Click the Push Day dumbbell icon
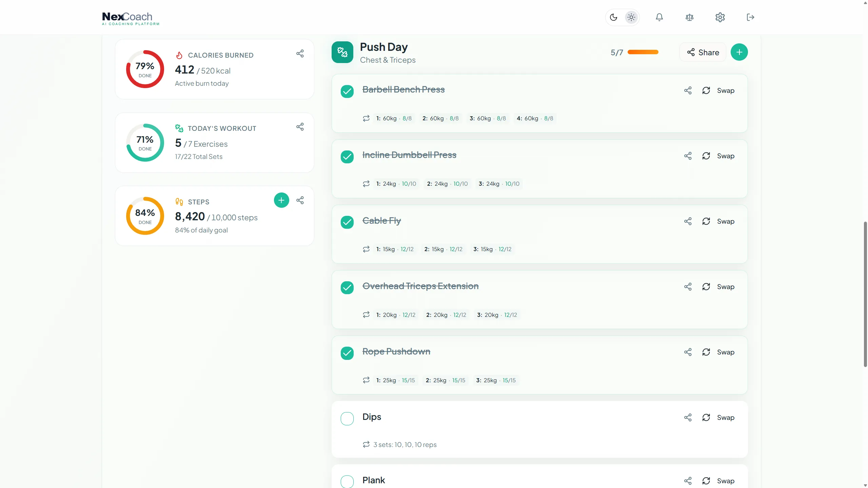 coord(342,52)
